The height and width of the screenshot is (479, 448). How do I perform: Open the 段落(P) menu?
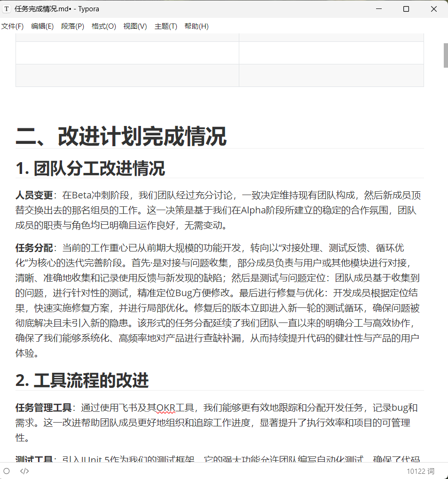[72, 26]
